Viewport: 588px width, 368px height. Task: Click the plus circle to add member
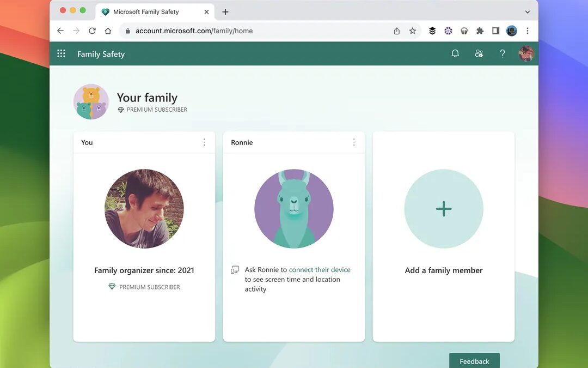443,209
